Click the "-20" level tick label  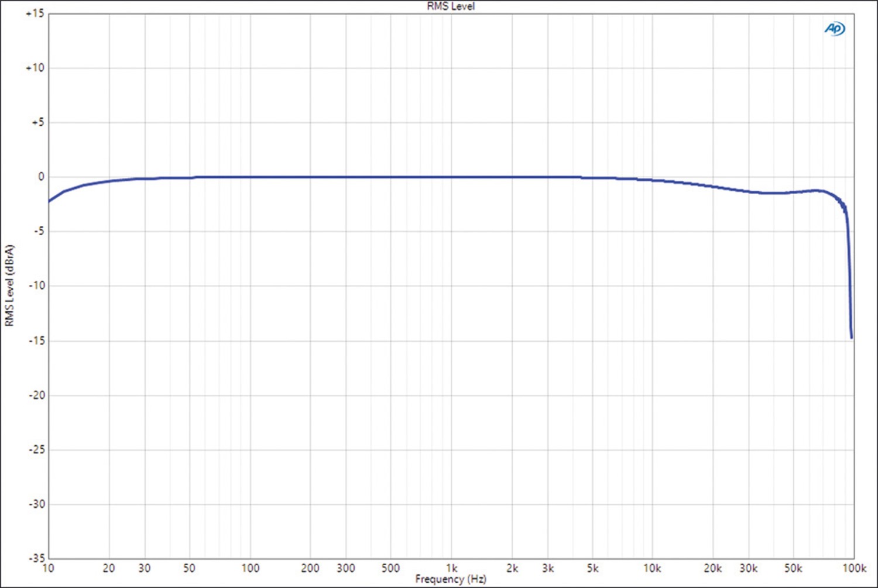tap(36, 395)
